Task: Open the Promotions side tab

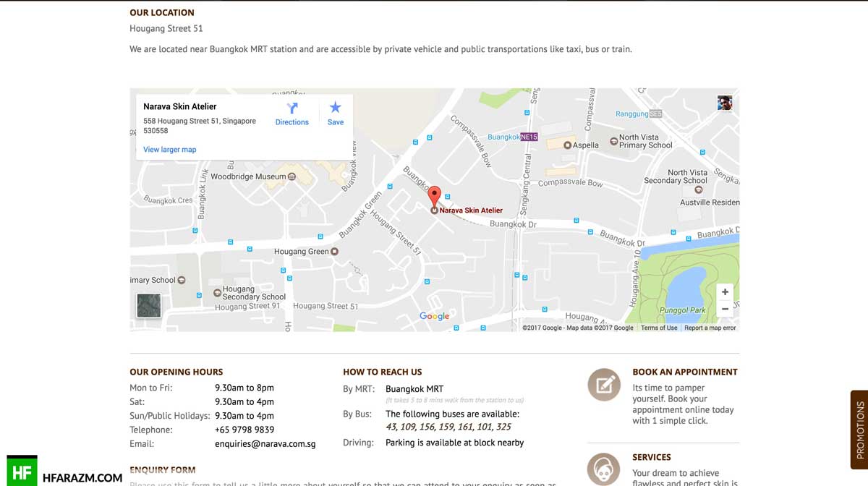Action: 859,430
